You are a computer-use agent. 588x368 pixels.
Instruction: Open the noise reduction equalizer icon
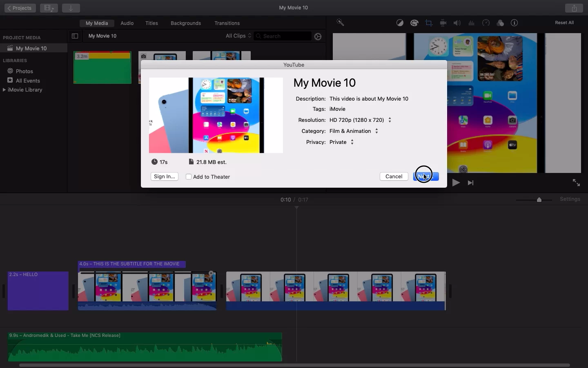472,23
